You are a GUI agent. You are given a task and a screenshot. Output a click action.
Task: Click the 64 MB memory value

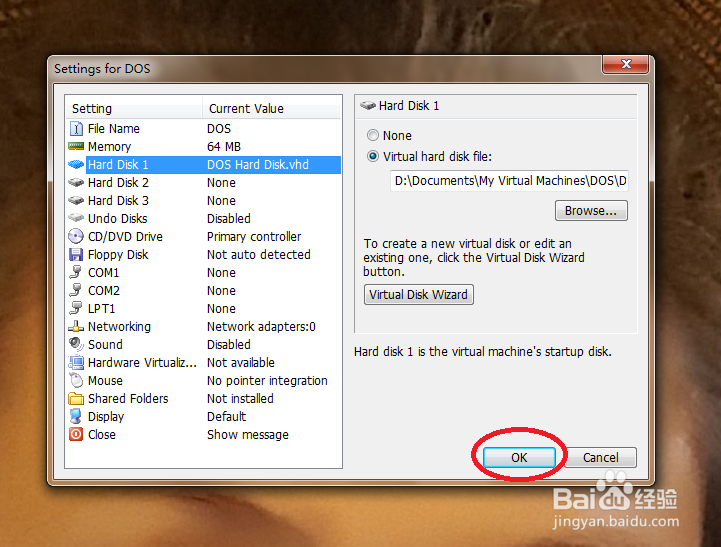(224, 147)
